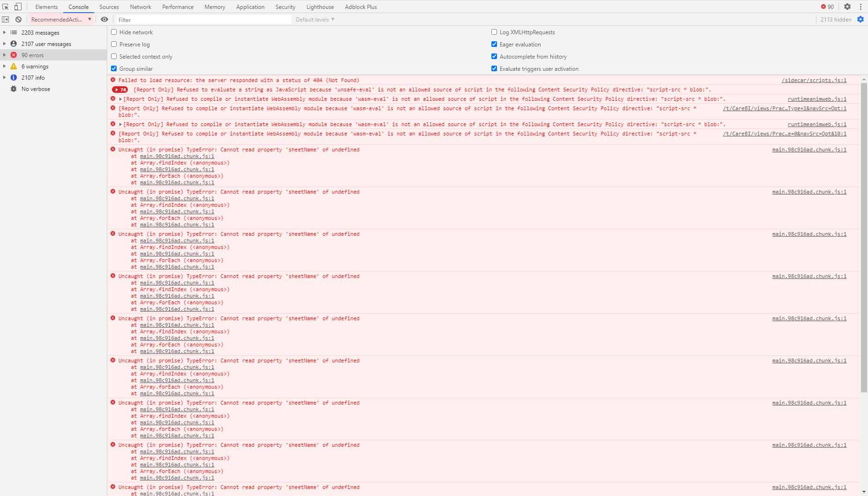
Task: Open the JavaScript context dropdown
Action: coord(61,19)
